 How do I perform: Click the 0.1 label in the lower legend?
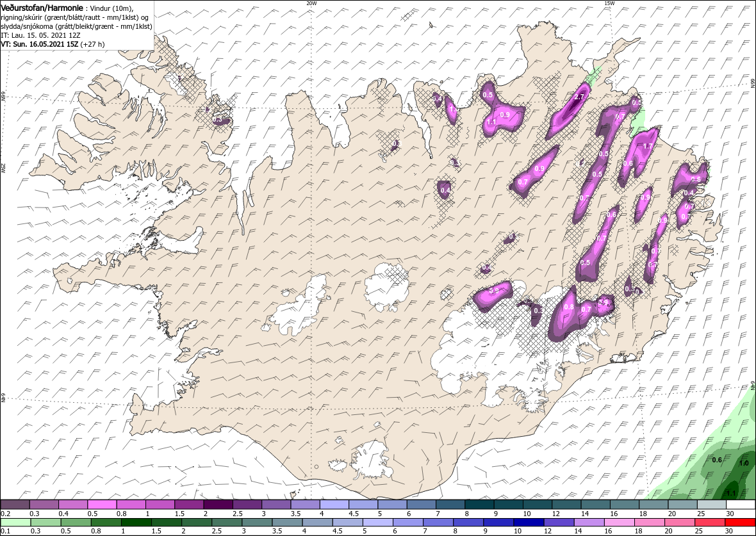point(6,531)
